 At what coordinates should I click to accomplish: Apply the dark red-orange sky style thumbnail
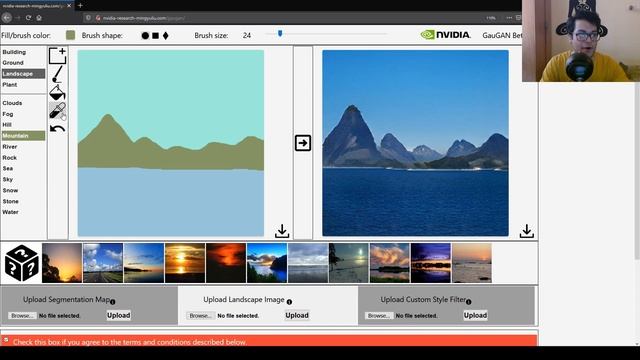point(226,263)
